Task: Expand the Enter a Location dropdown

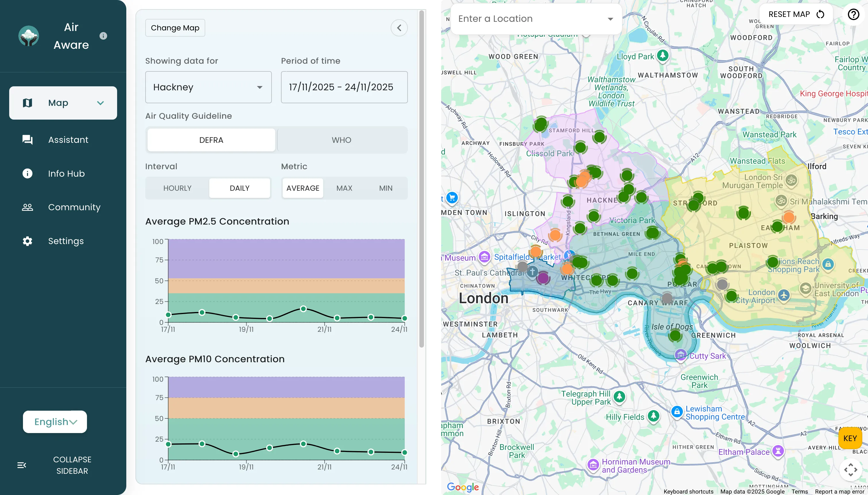Action: pos(610,19)
